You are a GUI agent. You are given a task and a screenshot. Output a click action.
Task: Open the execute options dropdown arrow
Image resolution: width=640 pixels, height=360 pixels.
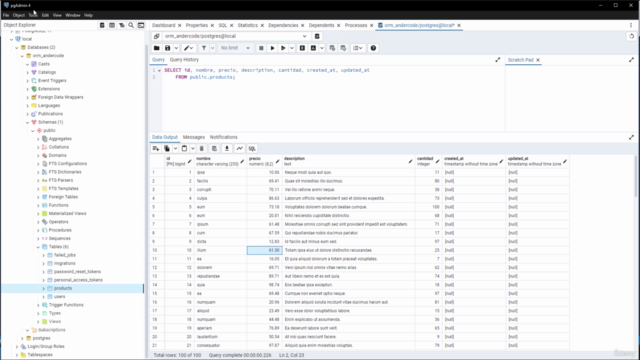292,48
